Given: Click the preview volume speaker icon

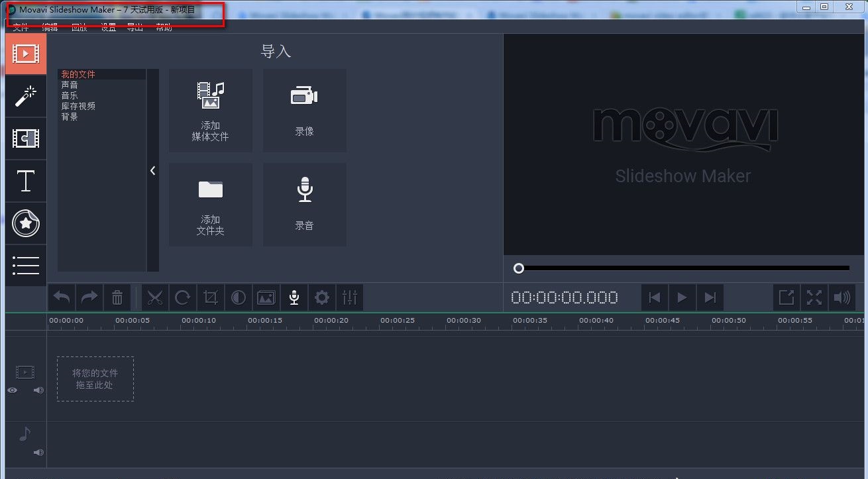Looking at the screenshot, I should click(842, 297).
